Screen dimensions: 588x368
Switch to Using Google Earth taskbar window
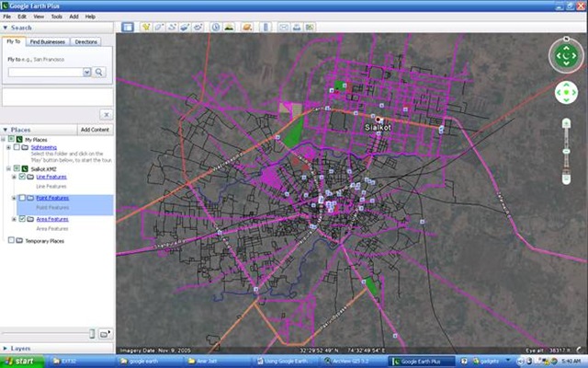(288, 362)
